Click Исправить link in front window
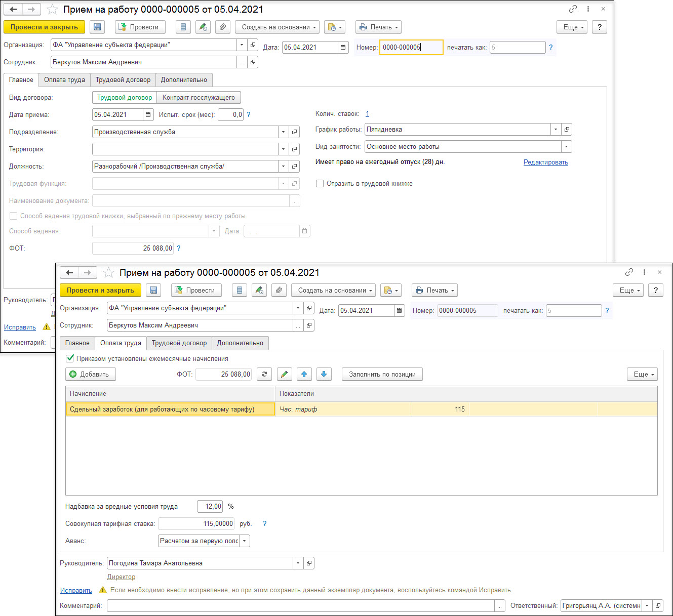The image size is (673, 616). click(x=76, y=590)
